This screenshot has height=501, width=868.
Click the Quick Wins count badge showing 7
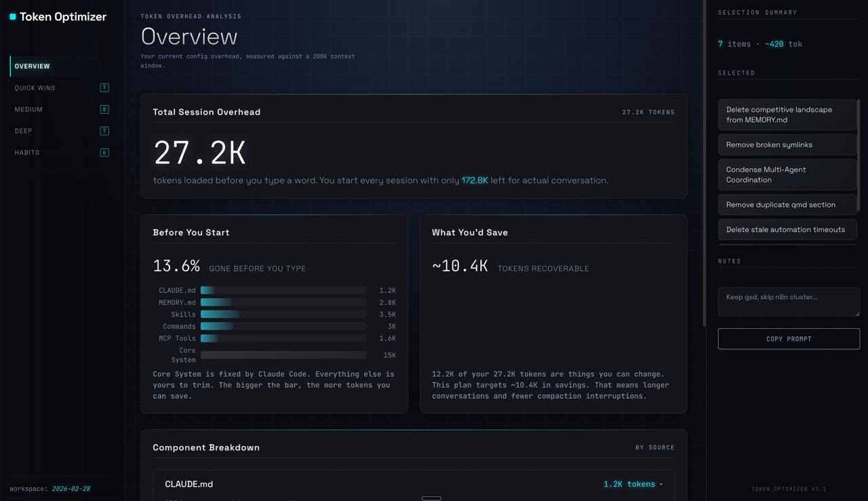(104, 87)
